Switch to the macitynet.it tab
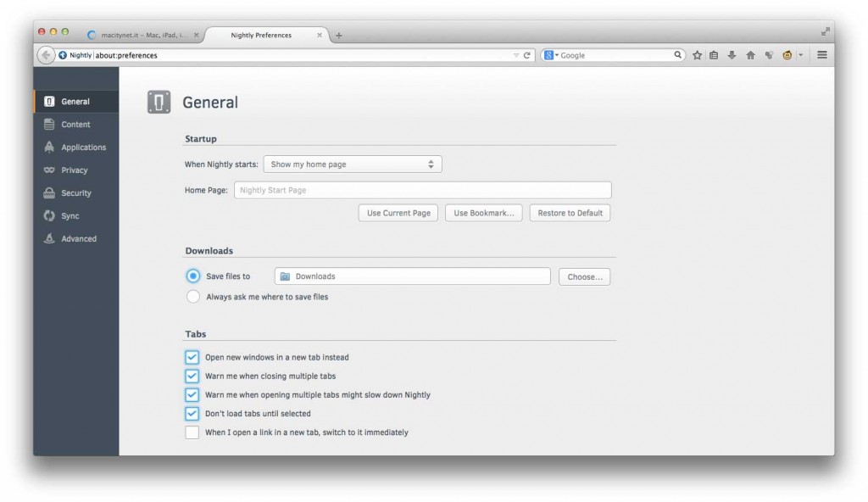Viewport: 868px width, 502px height. point(144,35)
